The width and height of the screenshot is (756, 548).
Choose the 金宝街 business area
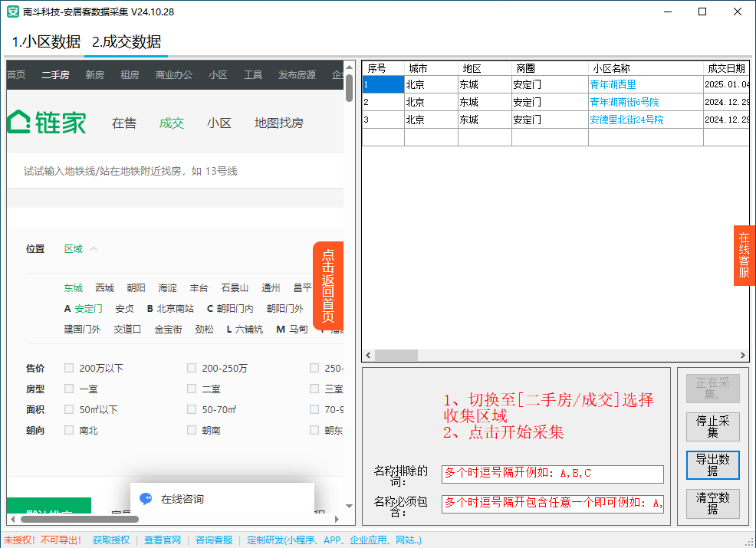[168, 330]
